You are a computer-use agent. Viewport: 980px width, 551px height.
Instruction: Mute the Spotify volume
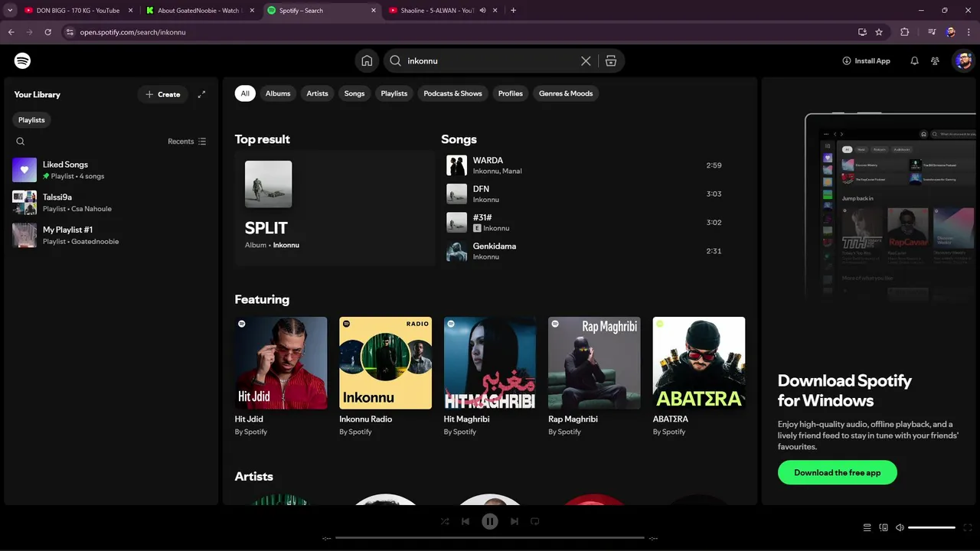click(900, 527)
